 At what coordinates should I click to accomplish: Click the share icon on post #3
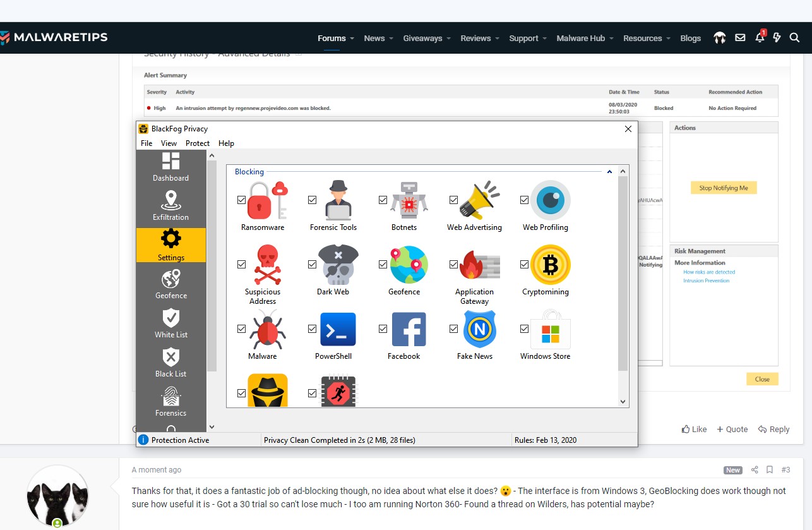(755, 470)
